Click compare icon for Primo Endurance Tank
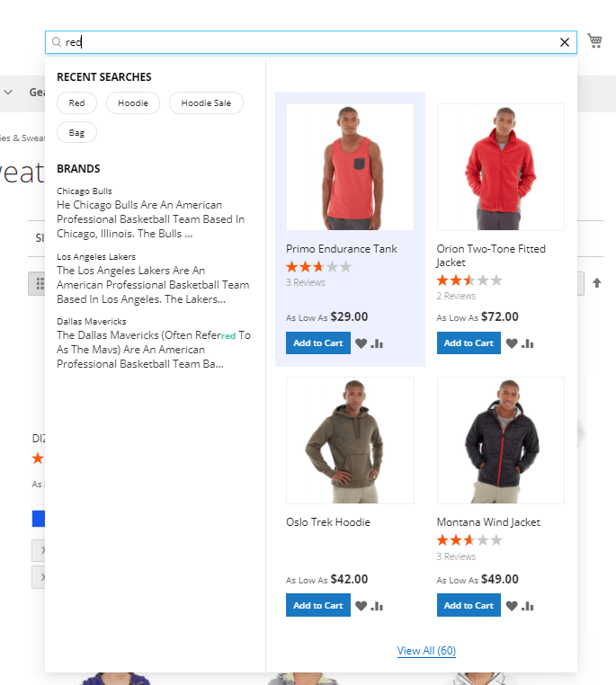This screenshot has height=685, width=616. [377, 343]
